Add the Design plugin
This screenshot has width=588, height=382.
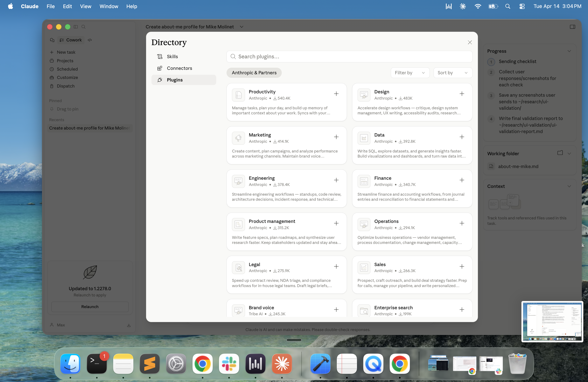pos(462,94)
